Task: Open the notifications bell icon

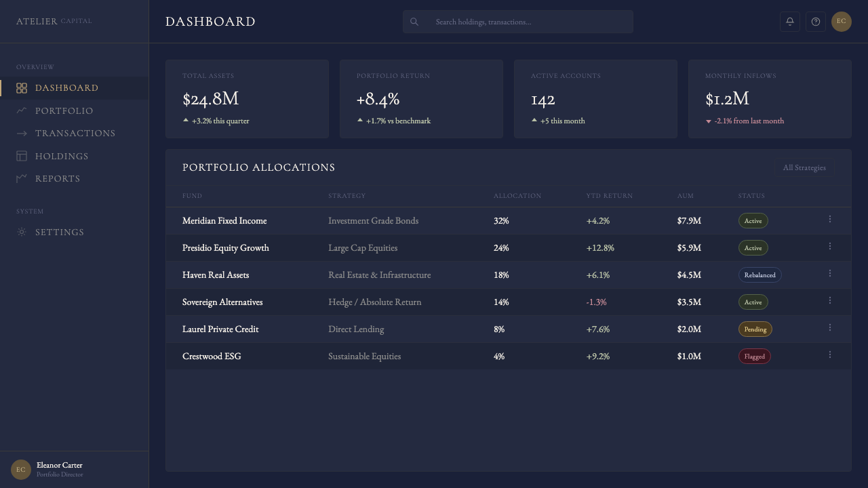Action: pyautogui.click(x=790, y=22)
